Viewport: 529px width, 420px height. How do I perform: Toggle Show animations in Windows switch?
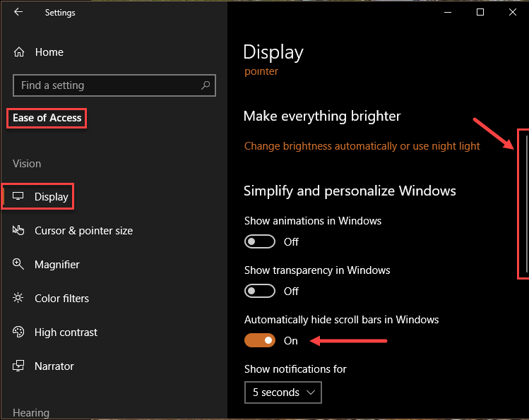pos(260,241)
